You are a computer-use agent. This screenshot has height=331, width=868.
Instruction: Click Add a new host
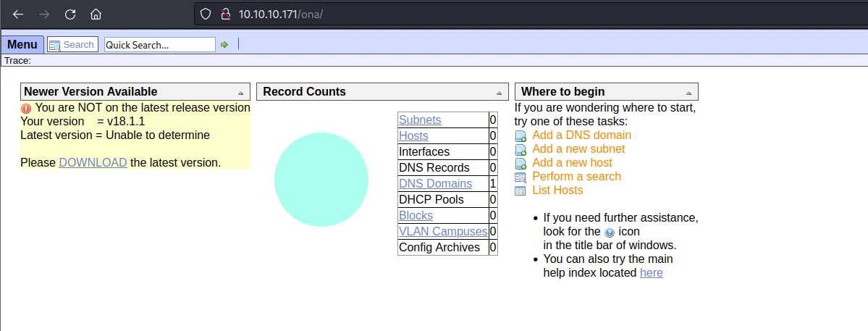[x=573, y=163]
